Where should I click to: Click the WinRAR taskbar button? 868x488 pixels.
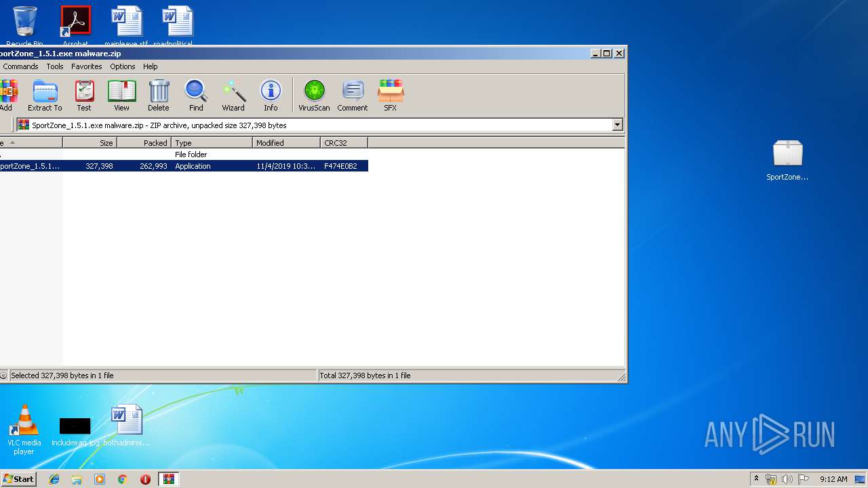(168, 479)
